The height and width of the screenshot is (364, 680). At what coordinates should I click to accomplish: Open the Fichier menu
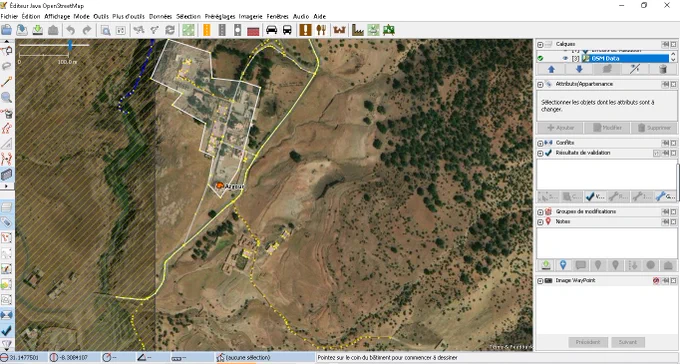pos(9,16)
